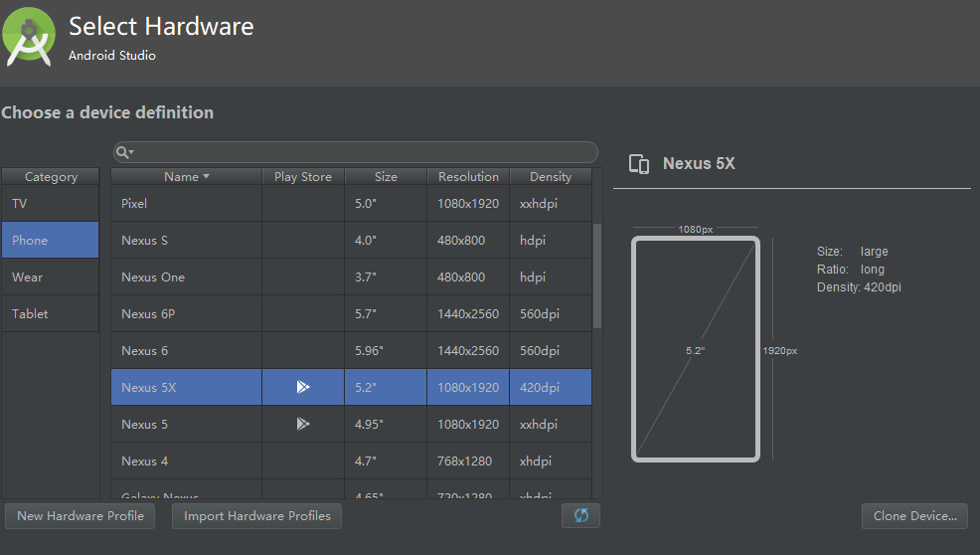The height and width of the screenshot is (555, 980).
Task: Click the Android Studio logo
Action: (x=29, y=37)
